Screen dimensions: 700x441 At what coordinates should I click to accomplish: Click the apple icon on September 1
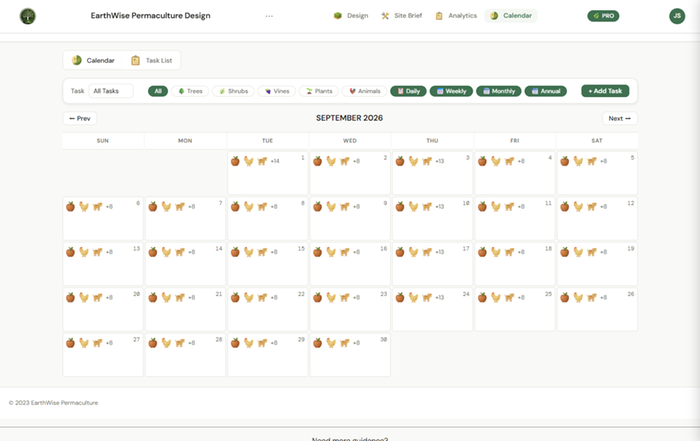[x=235, y=161]
